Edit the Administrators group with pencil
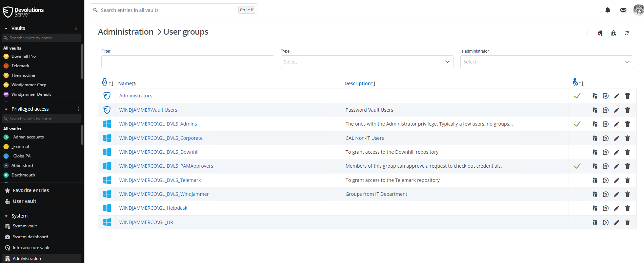 (617, 96)
